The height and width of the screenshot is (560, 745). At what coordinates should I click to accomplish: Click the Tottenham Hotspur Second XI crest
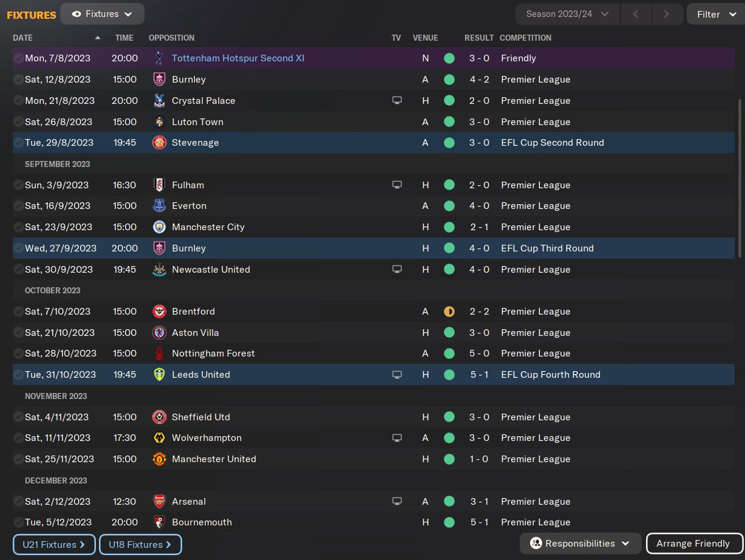pyautogui.click(x=159, y=58)
